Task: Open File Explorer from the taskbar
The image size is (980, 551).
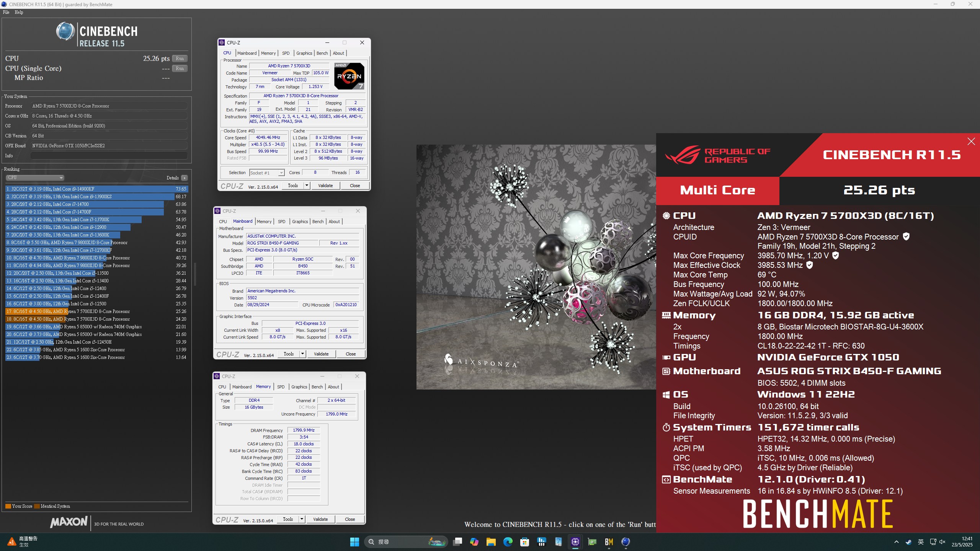Action: (x=491, y=542)
